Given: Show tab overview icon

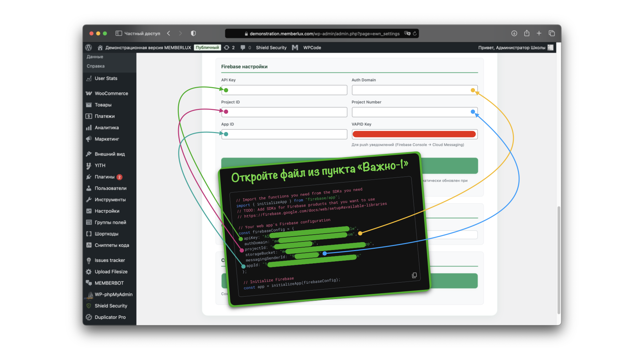Looking at the screenshot, I should click(552, 33).
